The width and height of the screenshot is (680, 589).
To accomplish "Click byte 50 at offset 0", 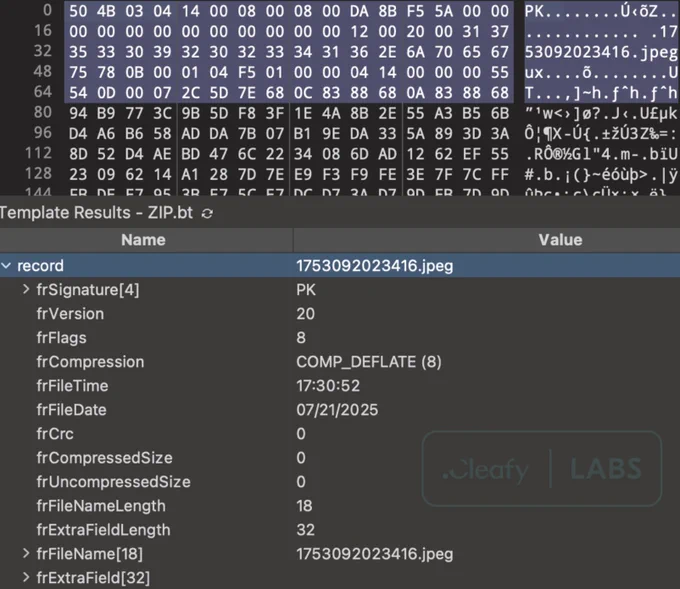I will tap(78, 11).
